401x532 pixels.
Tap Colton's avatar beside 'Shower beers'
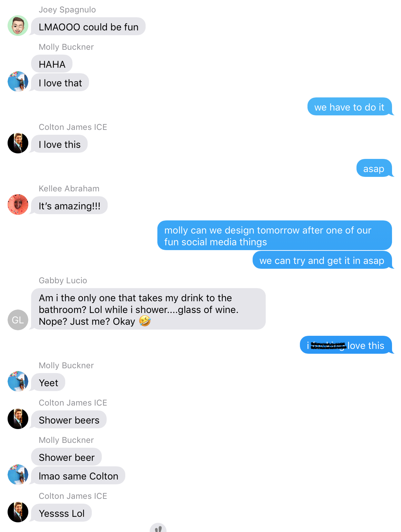(x=18, y=419)
